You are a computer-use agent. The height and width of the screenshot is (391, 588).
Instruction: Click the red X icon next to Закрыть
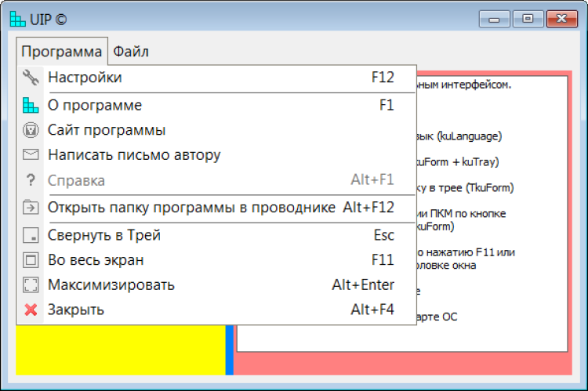coord(31,310)
